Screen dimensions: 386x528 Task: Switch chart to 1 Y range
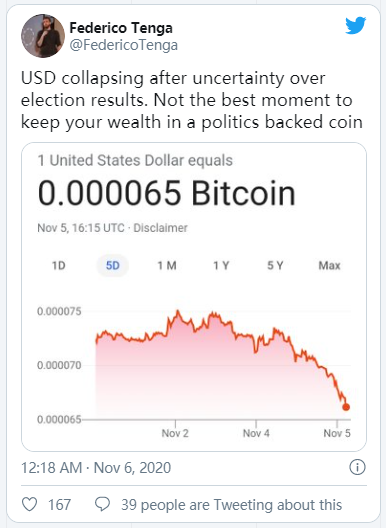point(221,266)
